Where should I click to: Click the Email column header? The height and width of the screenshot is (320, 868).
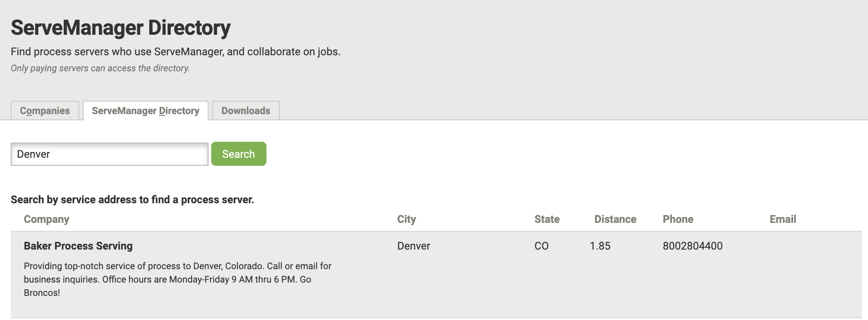782,219
